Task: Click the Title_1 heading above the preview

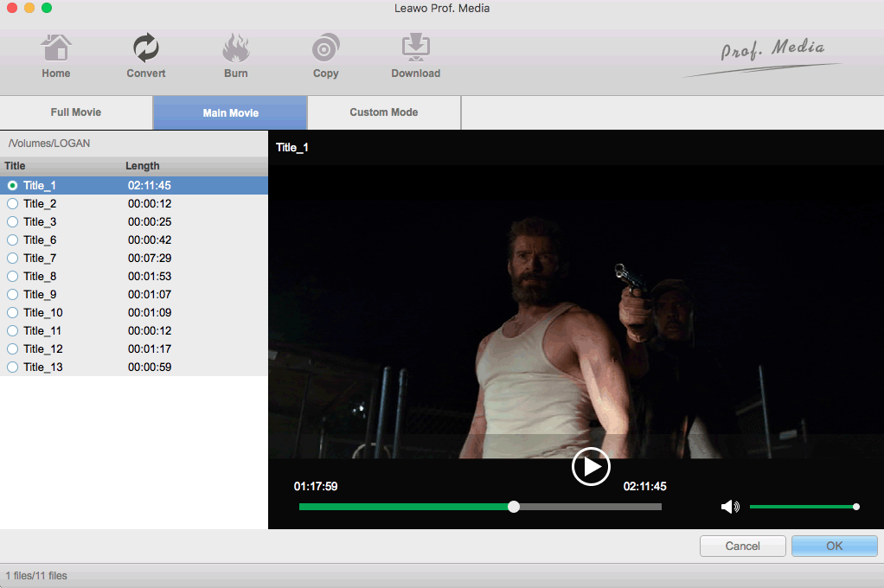Action: click(x=292, y=148)
